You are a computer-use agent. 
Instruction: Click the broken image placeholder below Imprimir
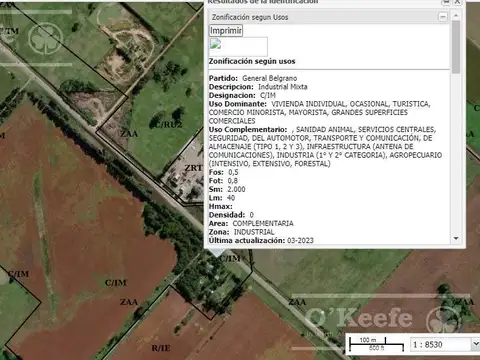coord(238,47)
